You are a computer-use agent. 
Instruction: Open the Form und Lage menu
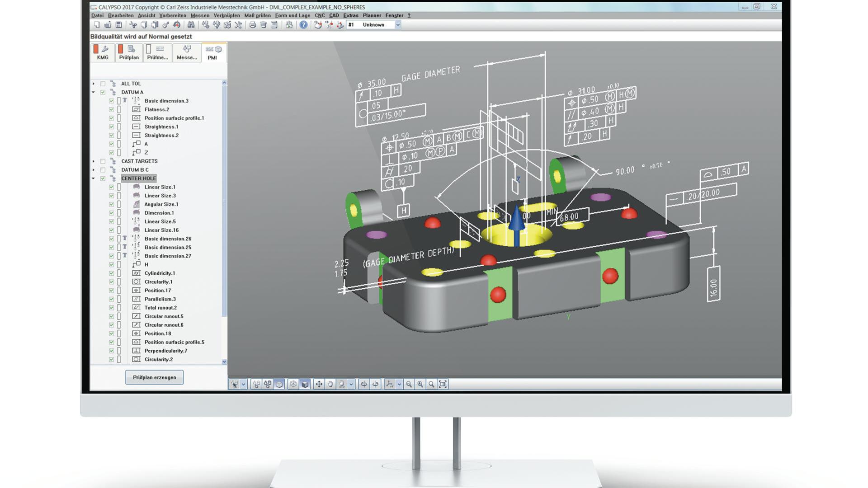click(x=292, y=15)
